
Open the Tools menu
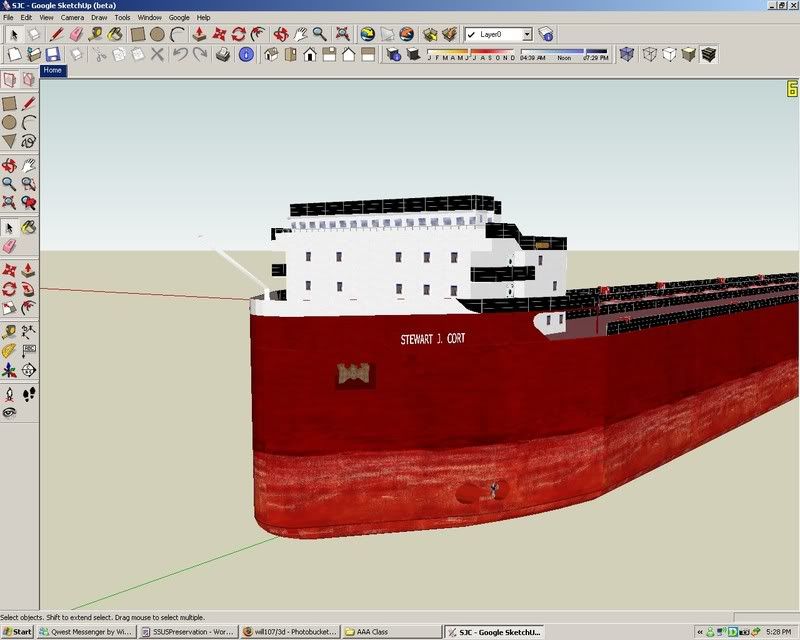tap(122, 17)
